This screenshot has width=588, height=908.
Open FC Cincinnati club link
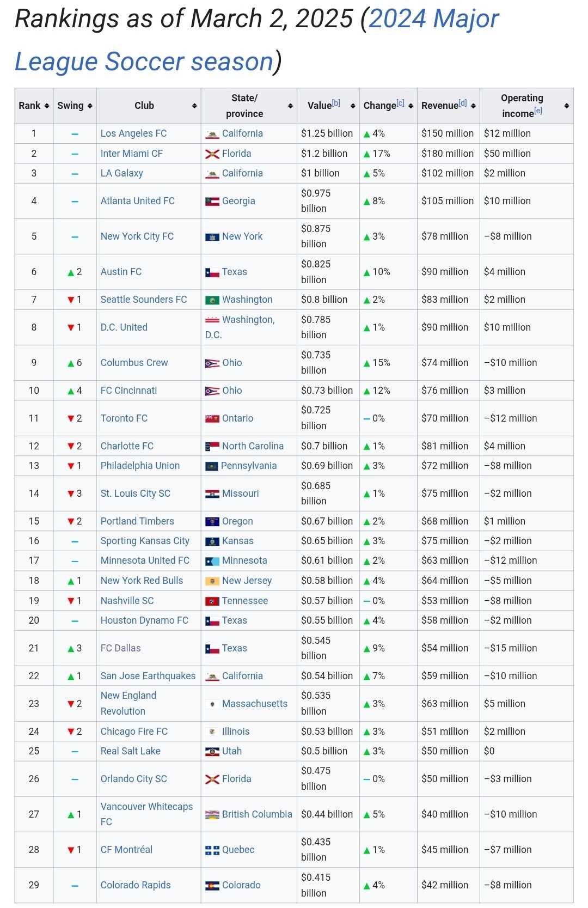tap(129, 391)
